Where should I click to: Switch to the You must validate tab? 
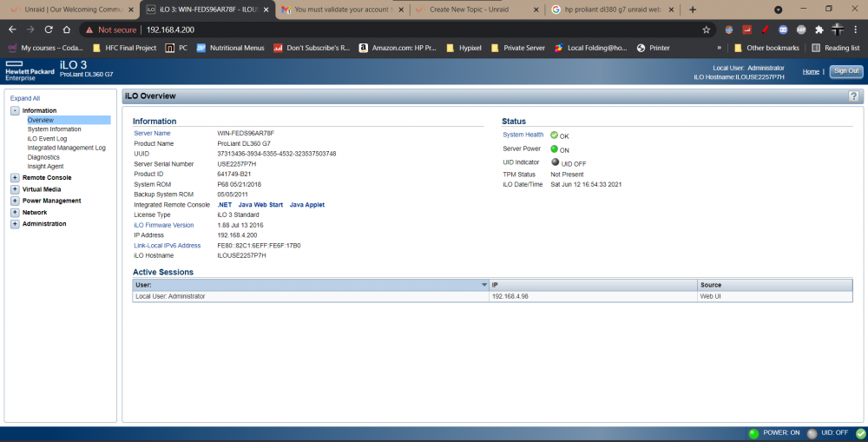pyautogui.click(x=341, y=10)
